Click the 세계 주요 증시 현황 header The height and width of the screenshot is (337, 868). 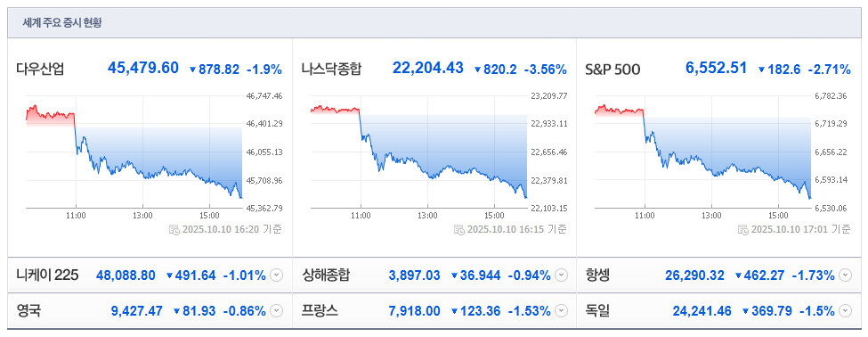(62, 22)
